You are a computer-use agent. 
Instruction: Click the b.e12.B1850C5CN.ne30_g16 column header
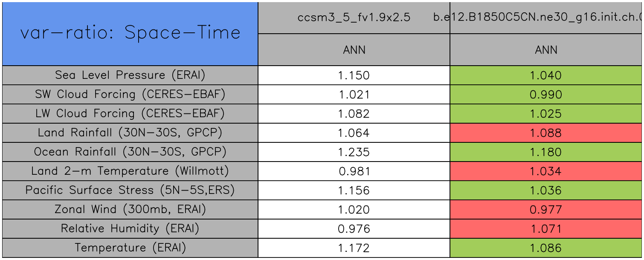click(x=546, y=17)
